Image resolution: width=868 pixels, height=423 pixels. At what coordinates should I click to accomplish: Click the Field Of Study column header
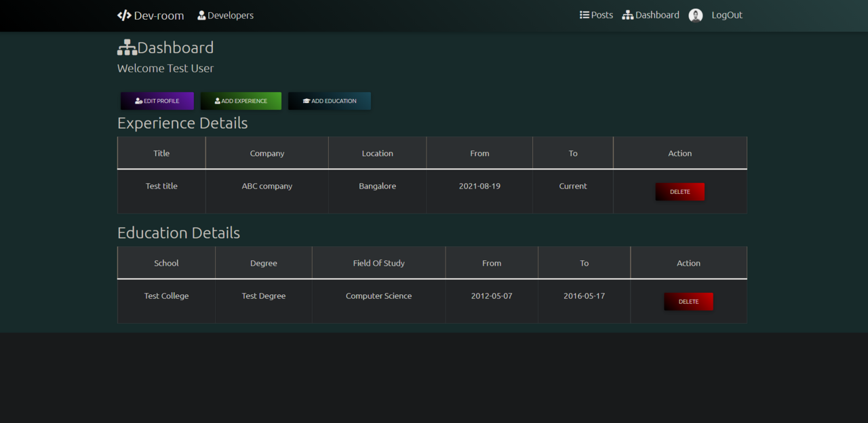[x=379, y=263]
